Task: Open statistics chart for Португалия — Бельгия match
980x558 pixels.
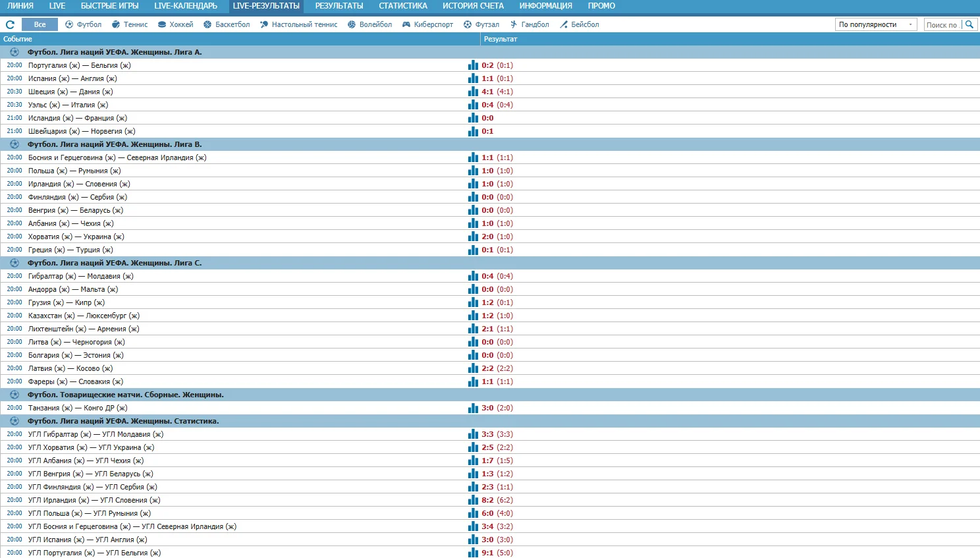Action: pos(473,65)
